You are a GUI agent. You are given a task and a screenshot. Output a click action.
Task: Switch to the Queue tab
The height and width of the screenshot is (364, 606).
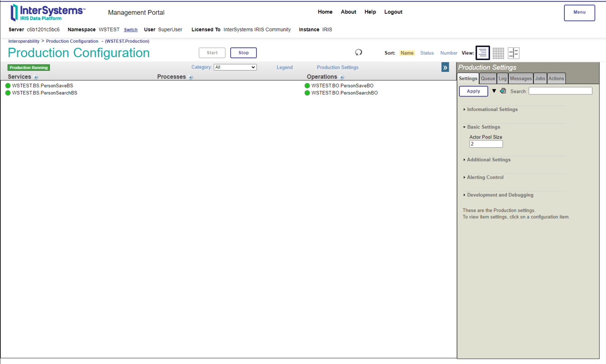coord(488,78)
